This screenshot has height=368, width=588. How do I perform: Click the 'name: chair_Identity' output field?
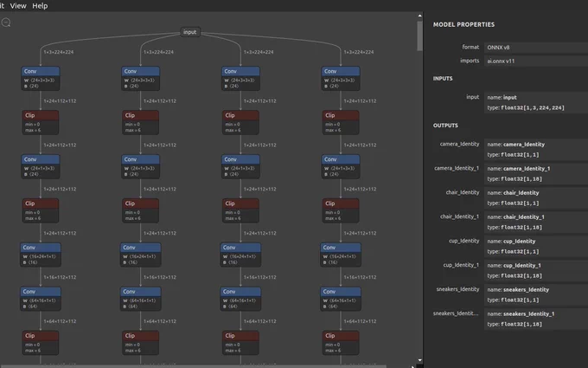pyautogui.click(x=536, y=192)
